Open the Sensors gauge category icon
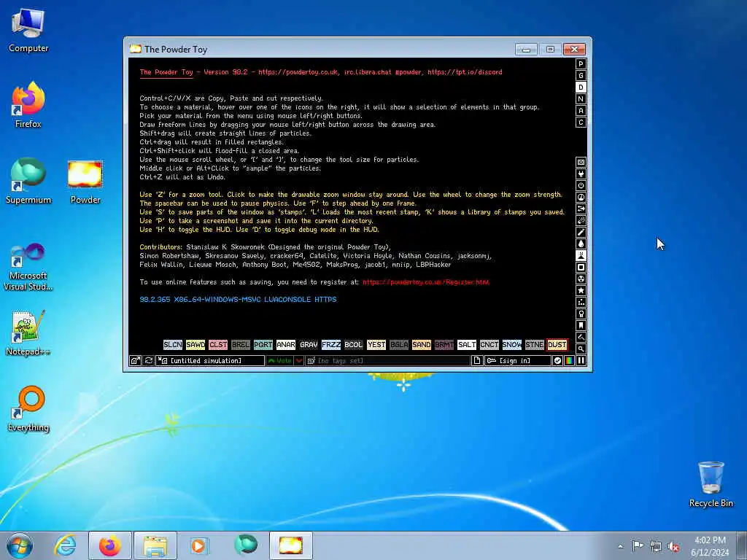Image resolution: width=747 pixels, height=560 pixels. tap(581, 197)
